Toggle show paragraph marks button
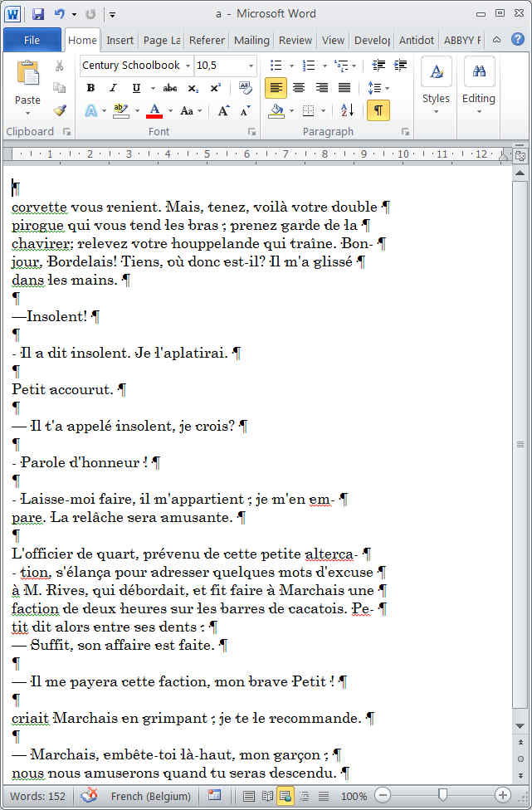 click(x=378, y=110)
